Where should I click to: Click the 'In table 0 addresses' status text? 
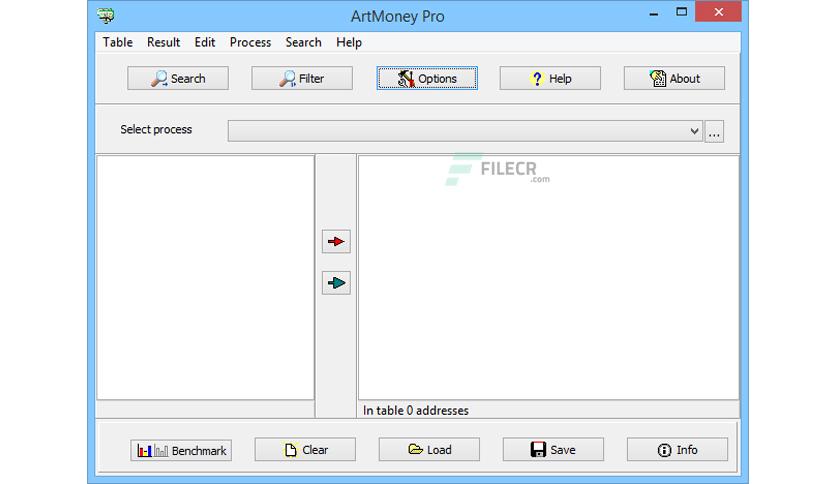click(416, 410)
